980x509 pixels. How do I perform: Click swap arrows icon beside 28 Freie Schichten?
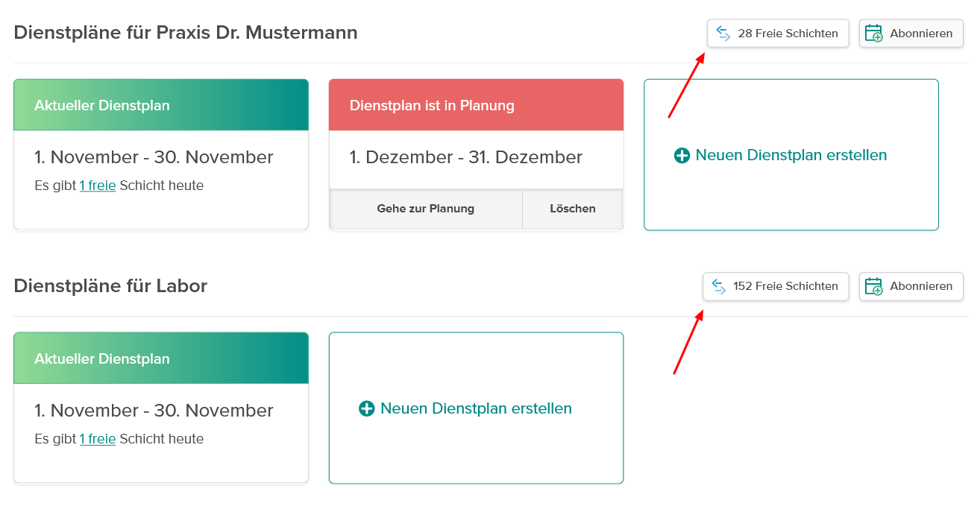pyautogui.click(x=723, y=33)
